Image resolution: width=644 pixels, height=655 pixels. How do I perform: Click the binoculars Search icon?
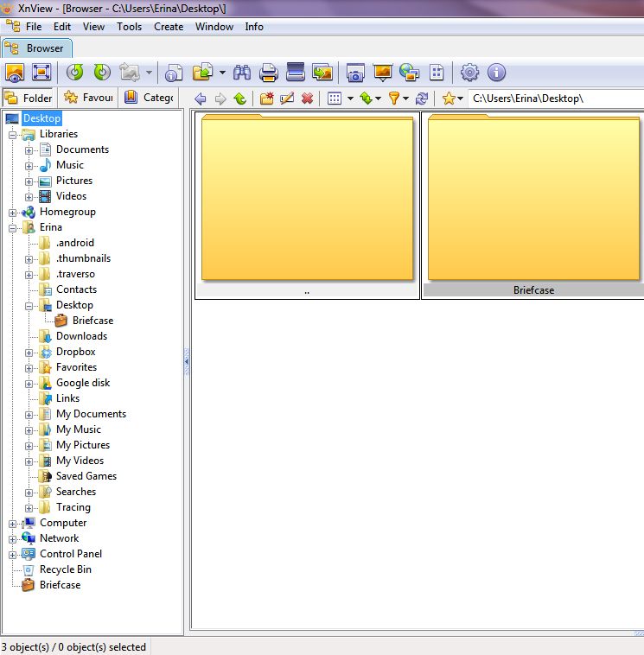click(x=241, y=73)
